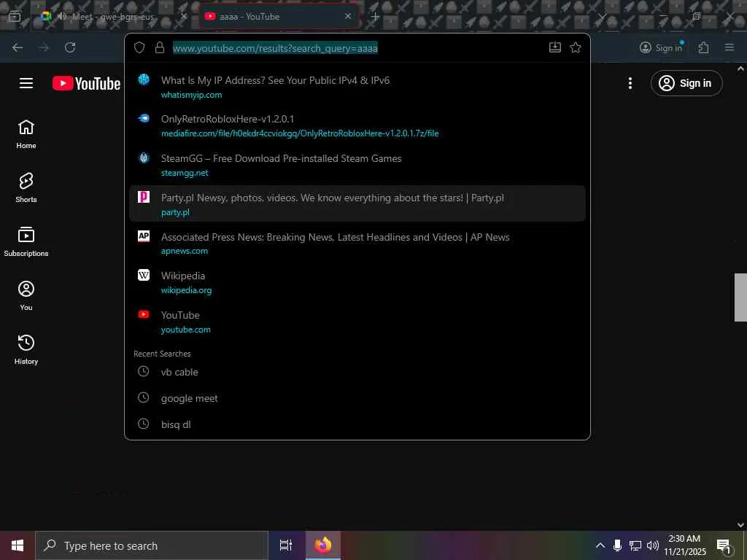Open the network tray icon
The height and width of the screenshot is (560, 747).
click(x=635, y=545)
